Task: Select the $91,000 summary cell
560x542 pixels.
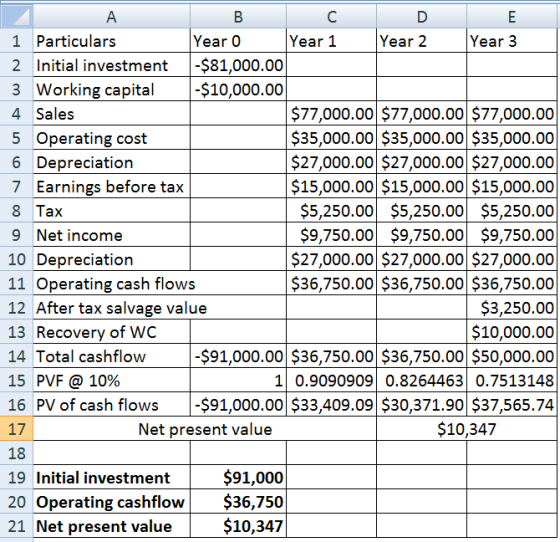Action: 238,477
